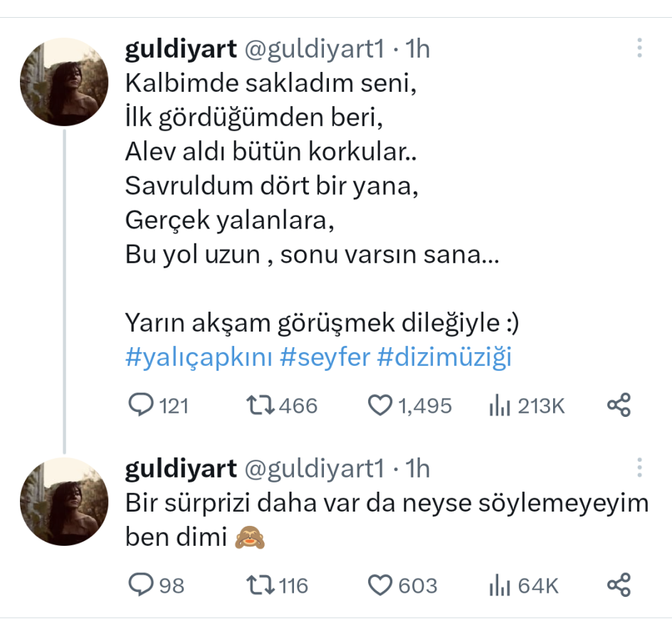The image size is (672, 634).
Task: Like the tweet with 1,495 likes
Action: click(380, 406)
